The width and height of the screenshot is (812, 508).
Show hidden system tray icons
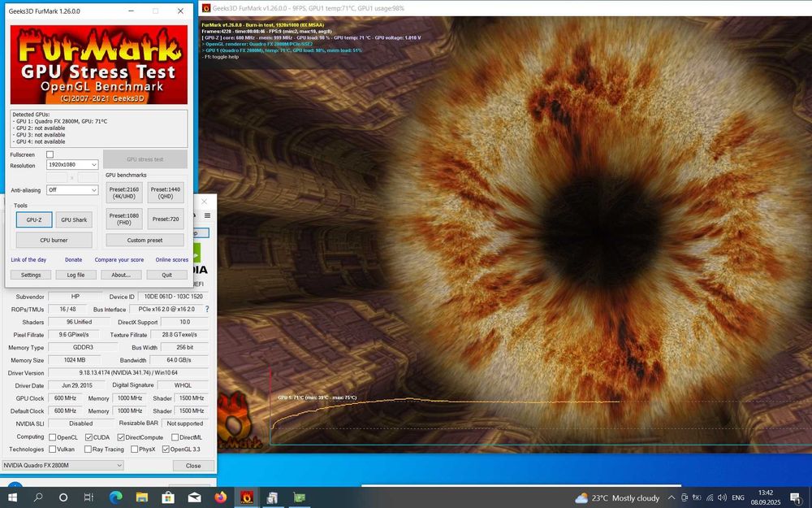click(x=672, y=497)
